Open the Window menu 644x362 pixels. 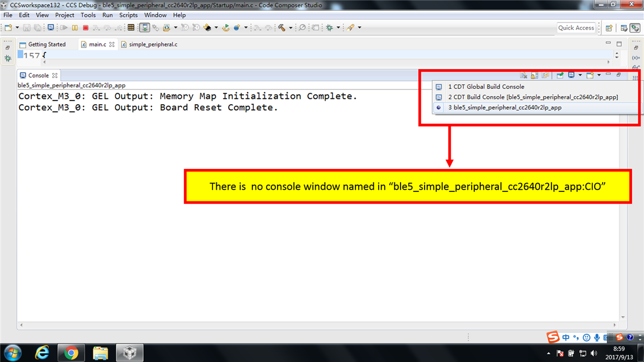tap(156, 15)
